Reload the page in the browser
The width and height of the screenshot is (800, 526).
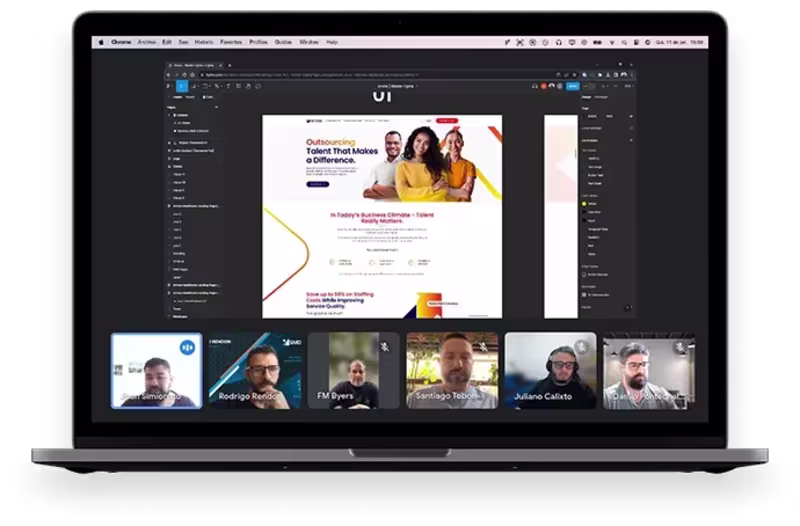click(184, 75)
